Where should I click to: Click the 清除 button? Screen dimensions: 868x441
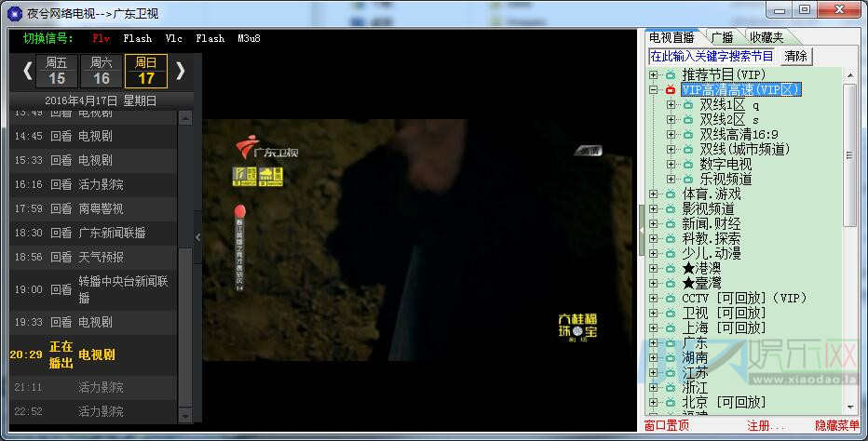(795, 56)
